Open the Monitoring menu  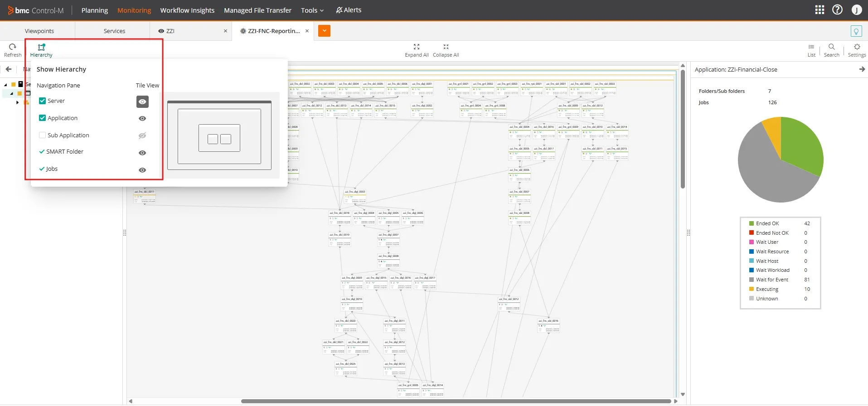tap(134, 10)
